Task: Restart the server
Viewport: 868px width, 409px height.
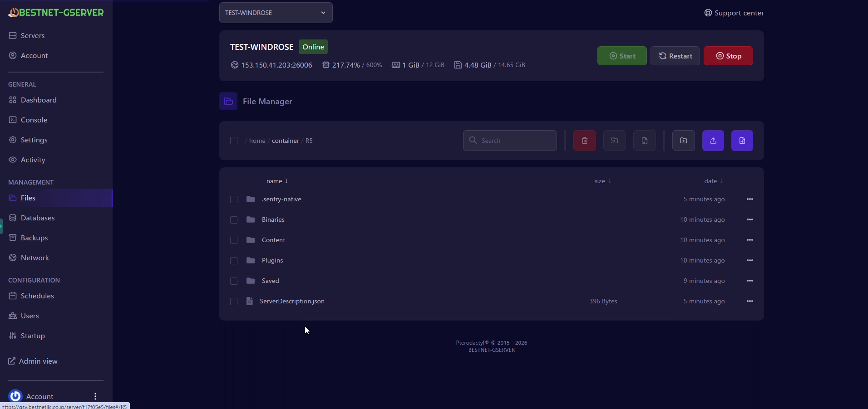Action: click(675, 56)
